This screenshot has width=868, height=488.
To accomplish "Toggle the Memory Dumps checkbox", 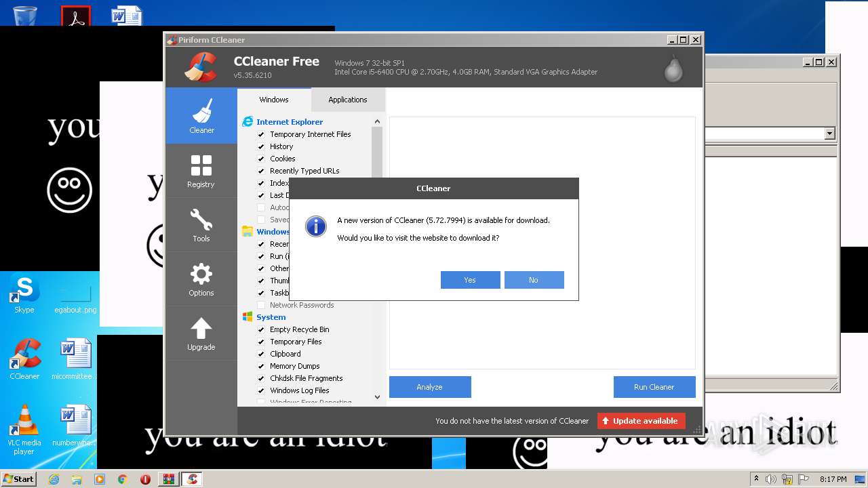I will [x=261, y=366].
